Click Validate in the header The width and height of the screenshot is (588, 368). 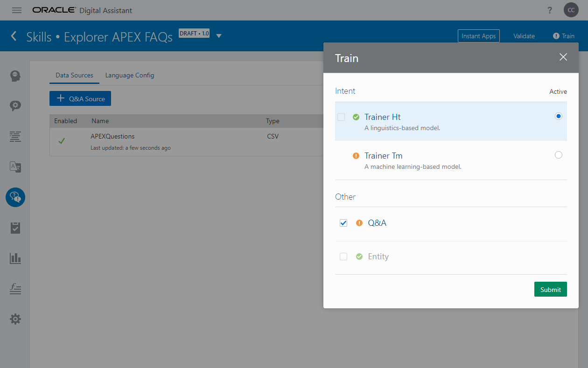click(x=524, y=36)
